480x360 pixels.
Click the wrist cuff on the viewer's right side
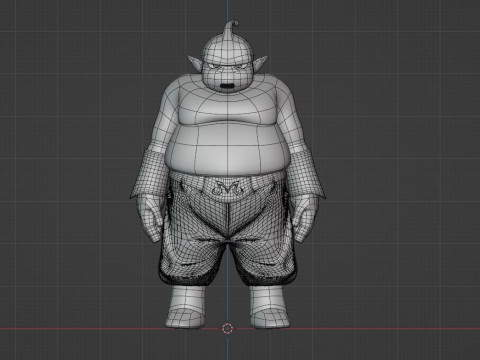(305, 173)
